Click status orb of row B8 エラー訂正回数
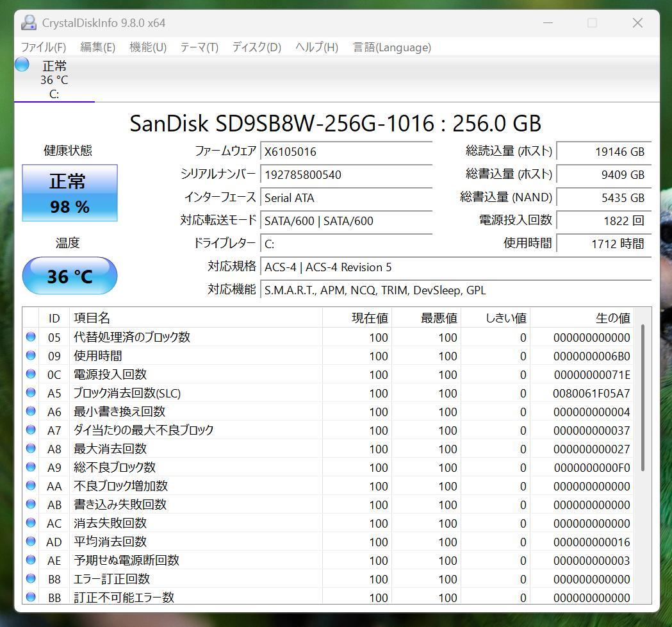 point(31,578)
